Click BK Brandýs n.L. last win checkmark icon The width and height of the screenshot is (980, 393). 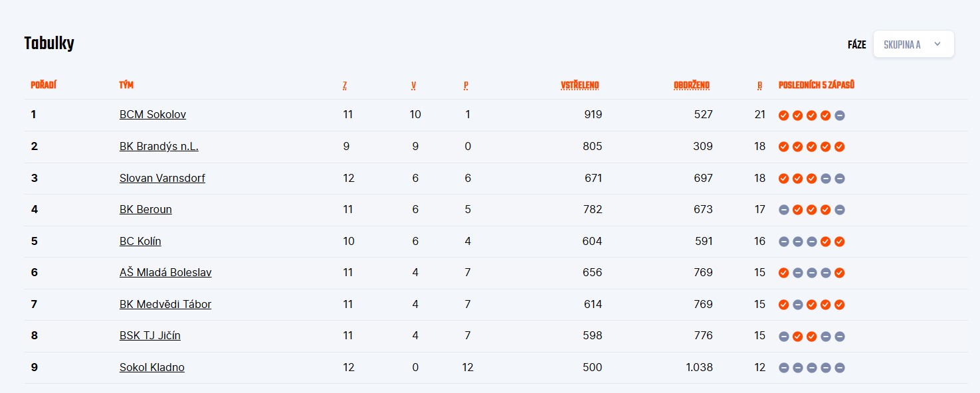(840, 147)
